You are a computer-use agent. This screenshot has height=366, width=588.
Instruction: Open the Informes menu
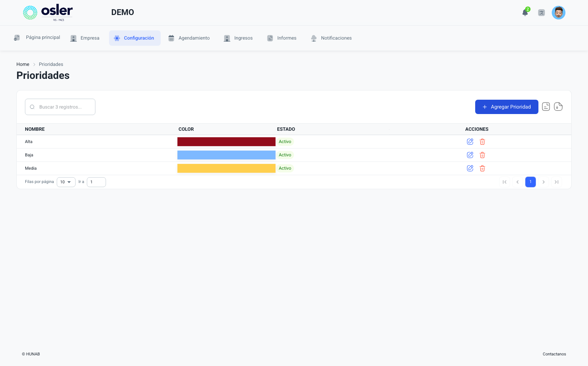click(282, 38)
